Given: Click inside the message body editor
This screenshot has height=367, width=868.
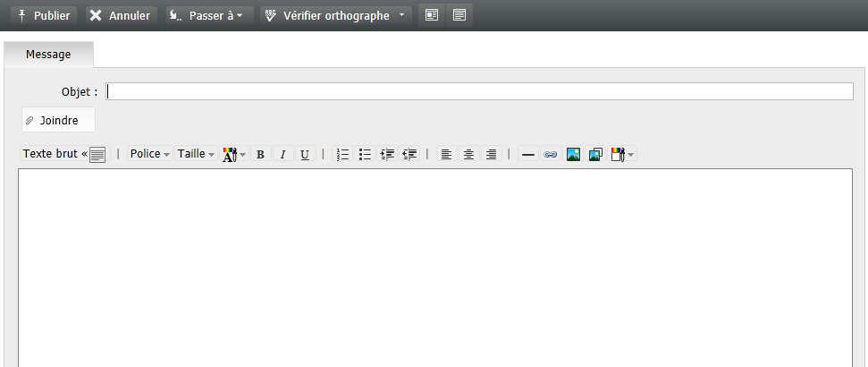Looking at the screenshot, I should (435, 268).
